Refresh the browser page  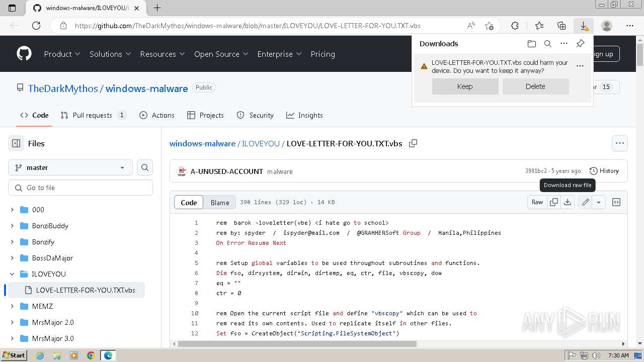(36, 26)
